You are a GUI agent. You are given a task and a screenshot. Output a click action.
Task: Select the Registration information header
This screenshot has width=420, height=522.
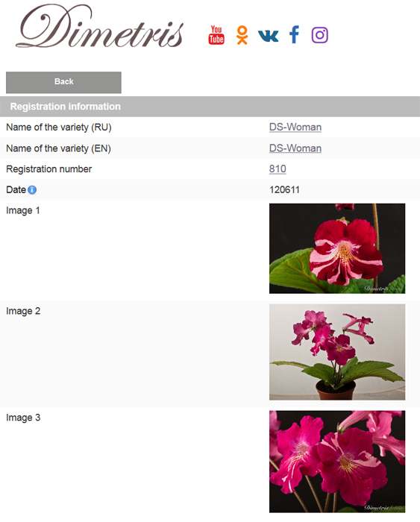[x=210, y=107]
